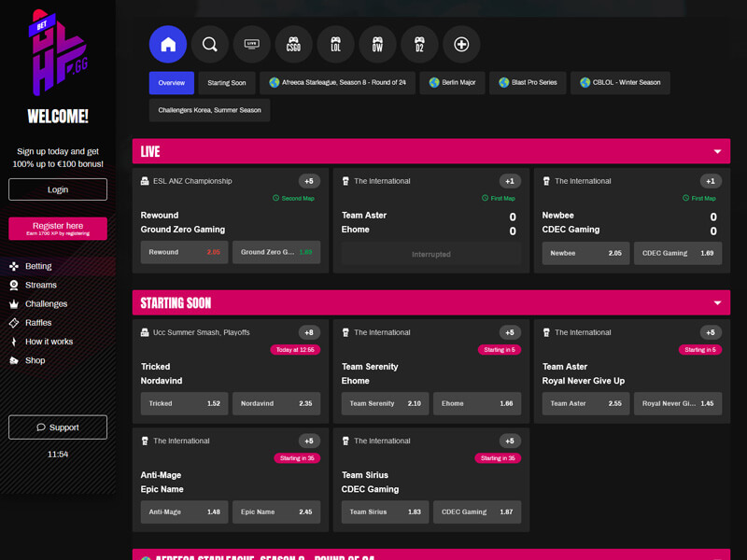Click the Starting in 35 badge for Anti-Mage
747x560 pixels.
[297, 458]
